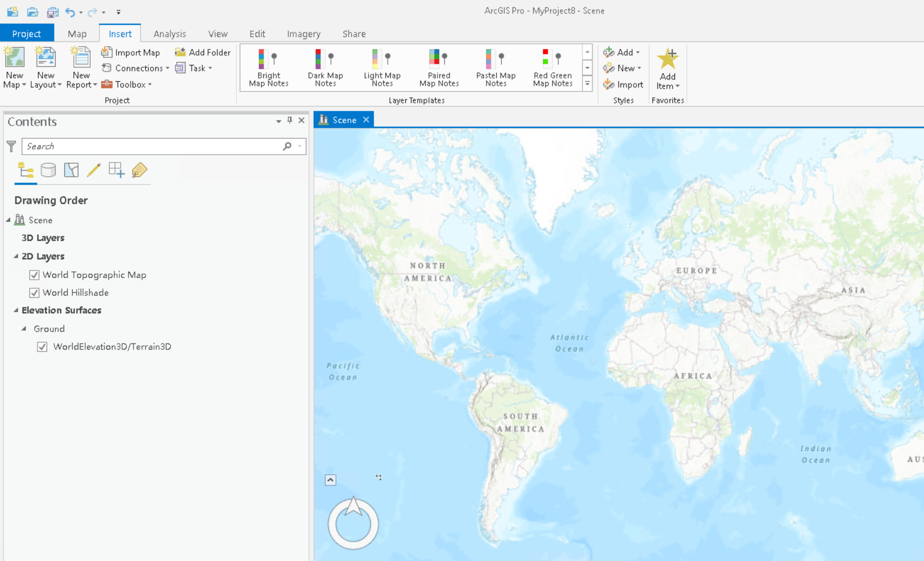
Task: Select the Dark Map Notes template
Action: pyautogui.click(x=326, y=67)
